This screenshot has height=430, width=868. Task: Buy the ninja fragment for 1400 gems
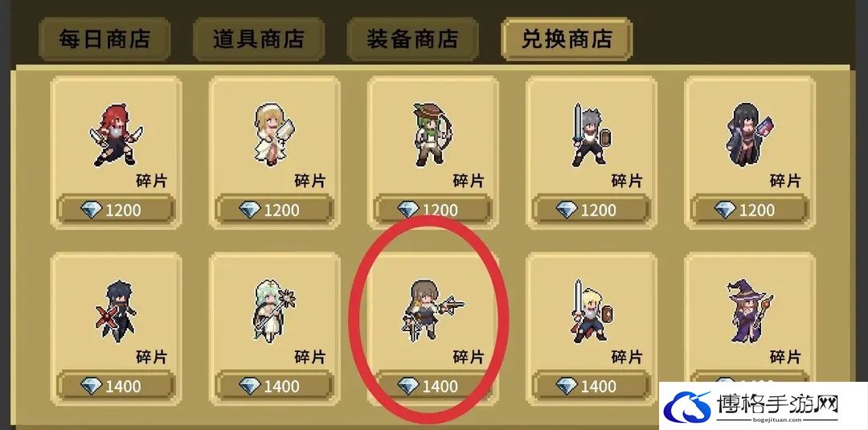coord(116,386)
